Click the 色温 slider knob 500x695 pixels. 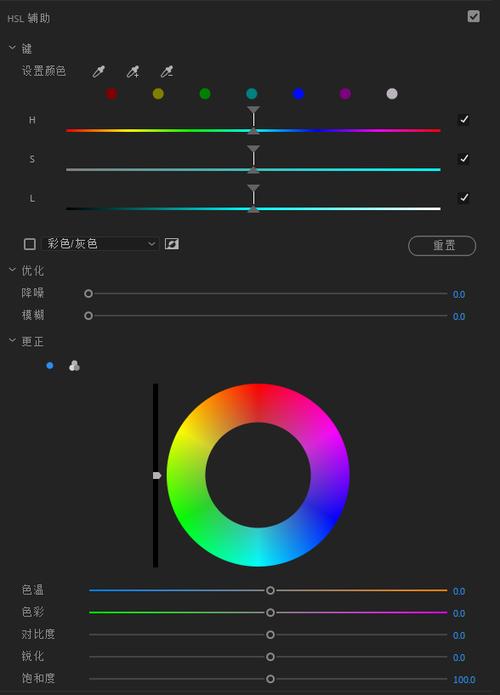tap(270, 590)
